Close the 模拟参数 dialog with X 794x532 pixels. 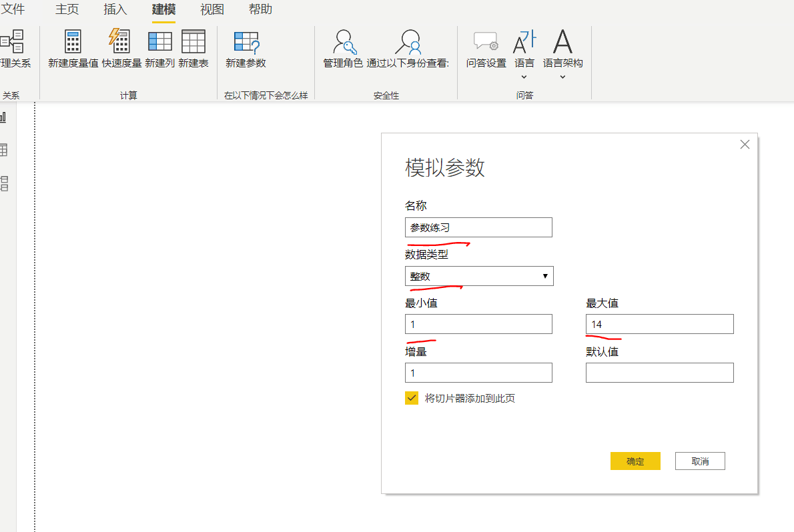[x=745, y=145]
